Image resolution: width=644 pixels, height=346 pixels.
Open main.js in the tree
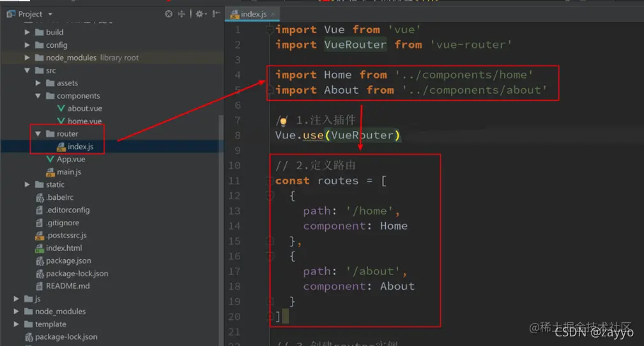point(68,172)
